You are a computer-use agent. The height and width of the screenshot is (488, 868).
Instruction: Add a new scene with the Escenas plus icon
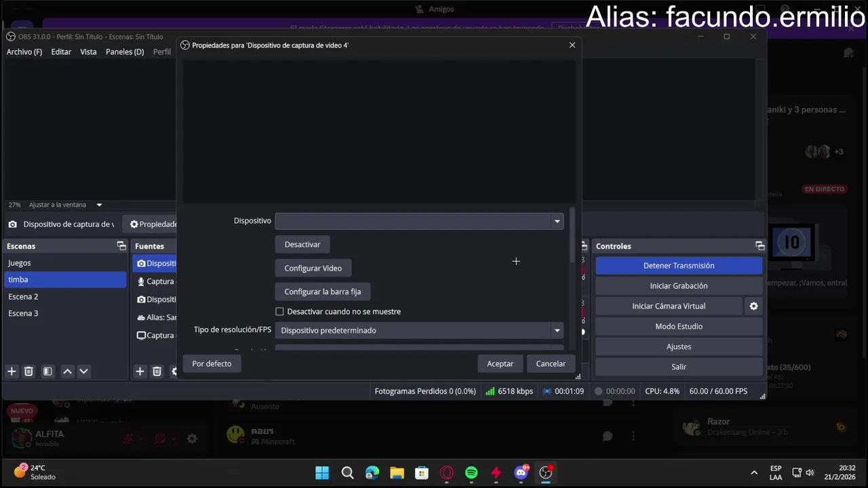[x=12, y=371]
